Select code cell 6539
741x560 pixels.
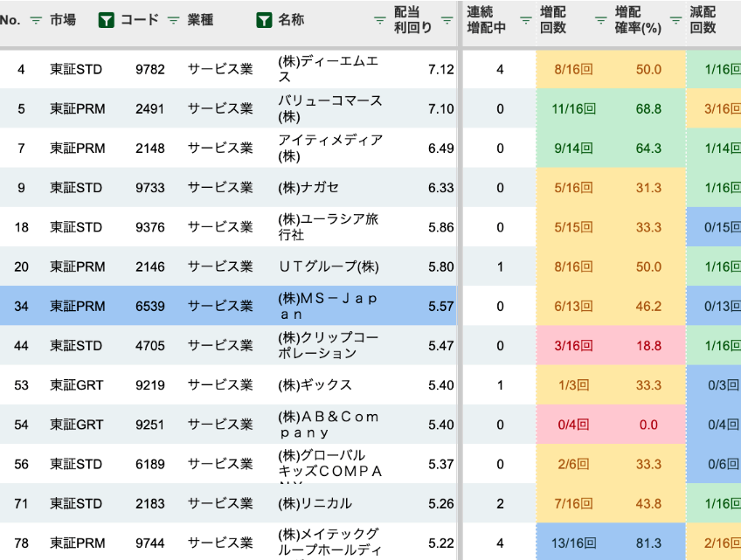(150, 307)
